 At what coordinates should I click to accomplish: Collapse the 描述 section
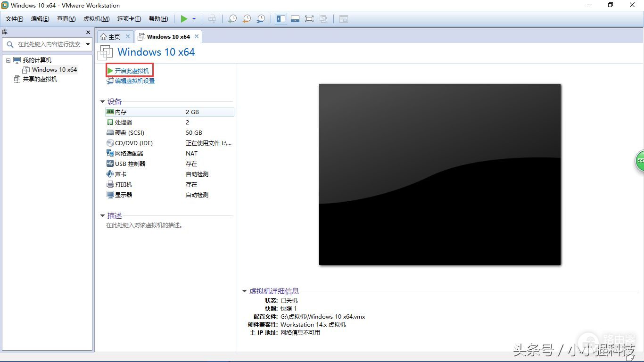[x=102, y=215]
